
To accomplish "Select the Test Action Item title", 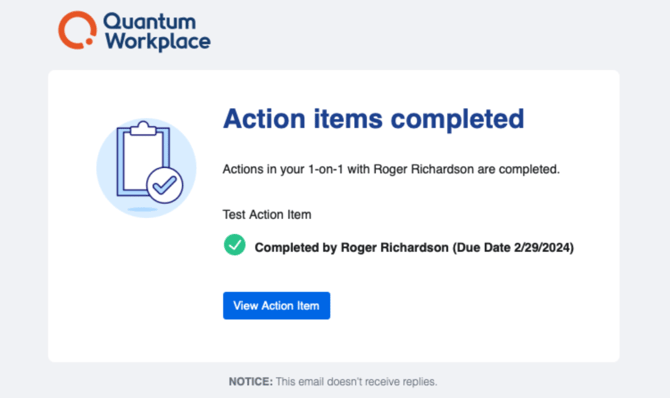I will click(x=267, y=215).
